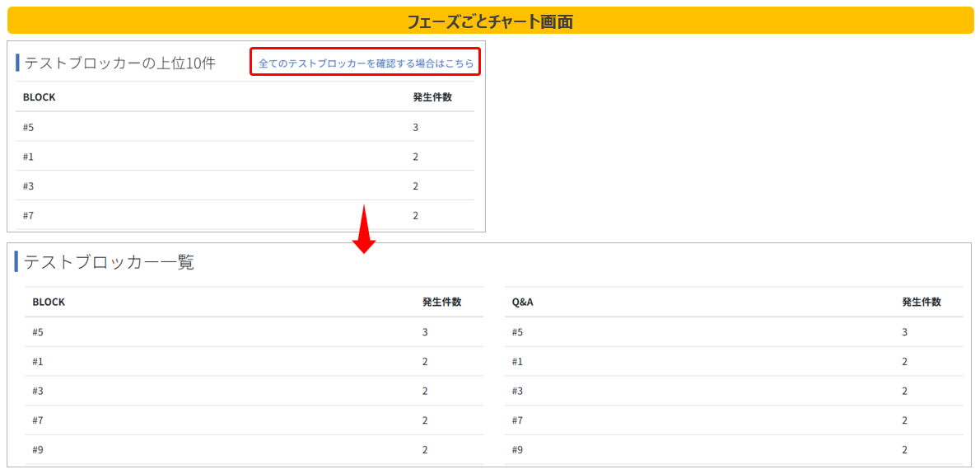Select #5 row in Q&A table
Screen dimensions: 980x474
(x=734, y=332)
